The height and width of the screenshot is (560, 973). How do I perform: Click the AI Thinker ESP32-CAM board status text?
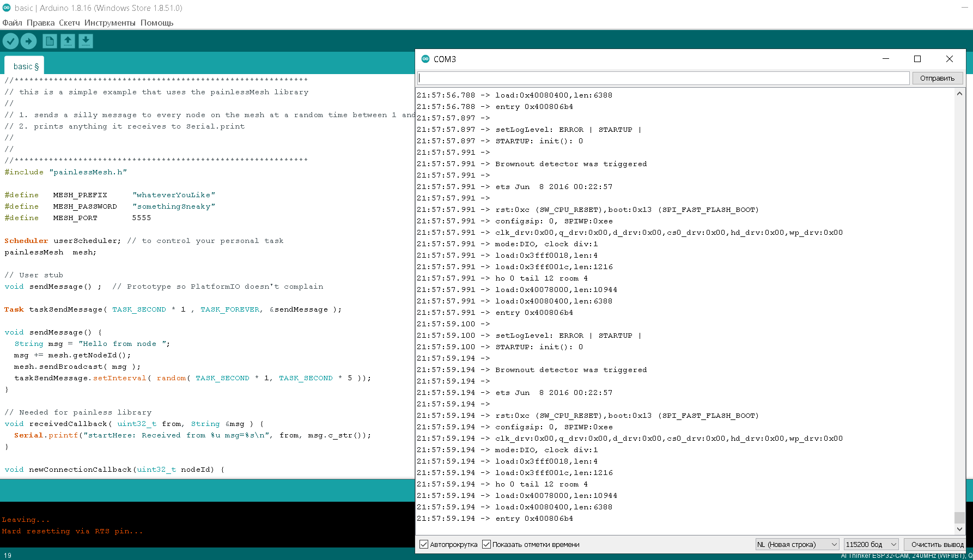coord(907,556)
